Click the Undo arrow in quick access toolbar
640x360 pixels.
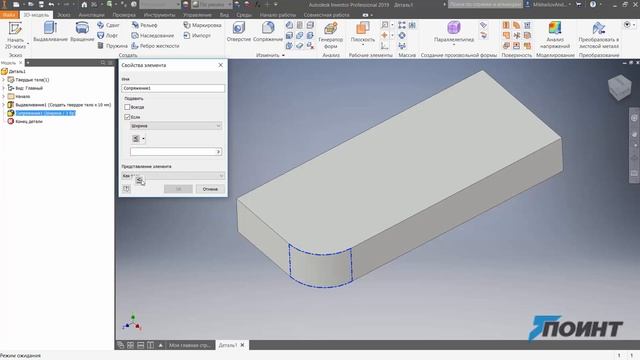click(x=51, y=4)
